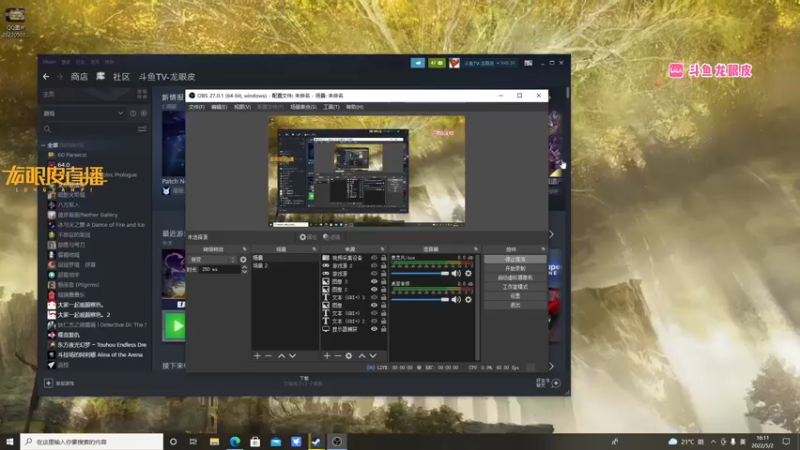
Task: Open Steam library 游戏 category dropdown
Action: pos(83,113)
